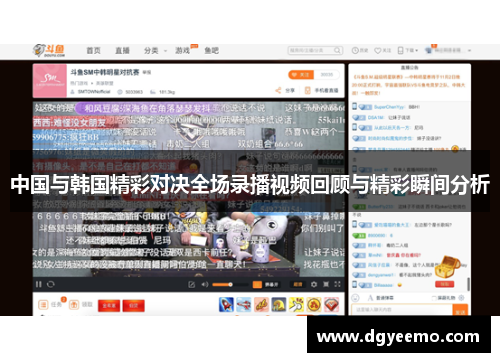500x362 pixels.
Task: Click the magnifier search icon
Action: coord(338,50)
